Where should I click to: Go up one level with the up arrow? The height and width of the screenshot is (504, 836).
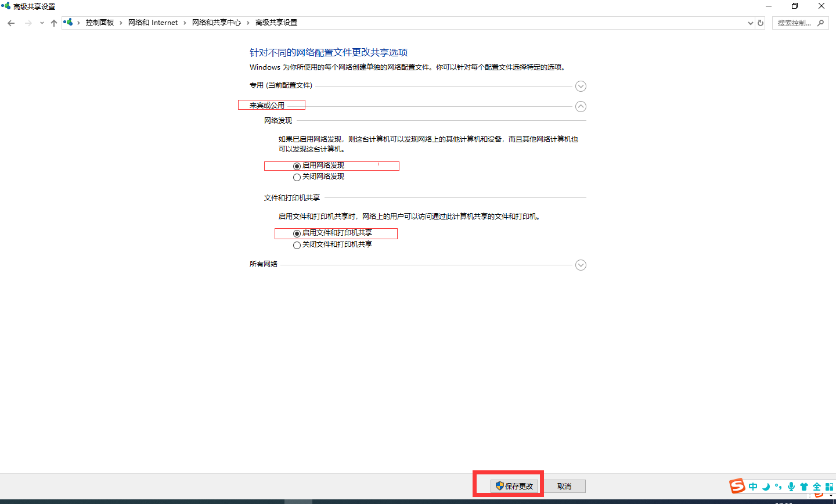(x=54, y=23)
